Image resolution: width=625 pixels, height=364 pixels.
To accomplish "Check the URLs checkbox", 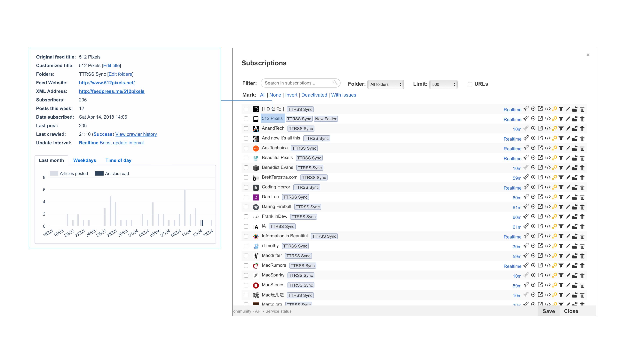I will (470, 84).
